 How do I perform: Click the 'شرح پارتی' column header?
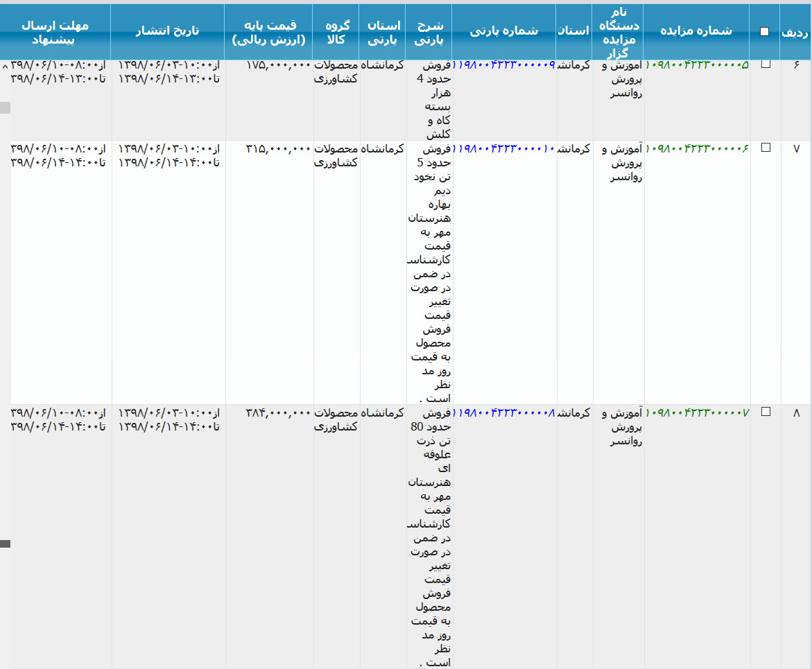pos(429,32)
